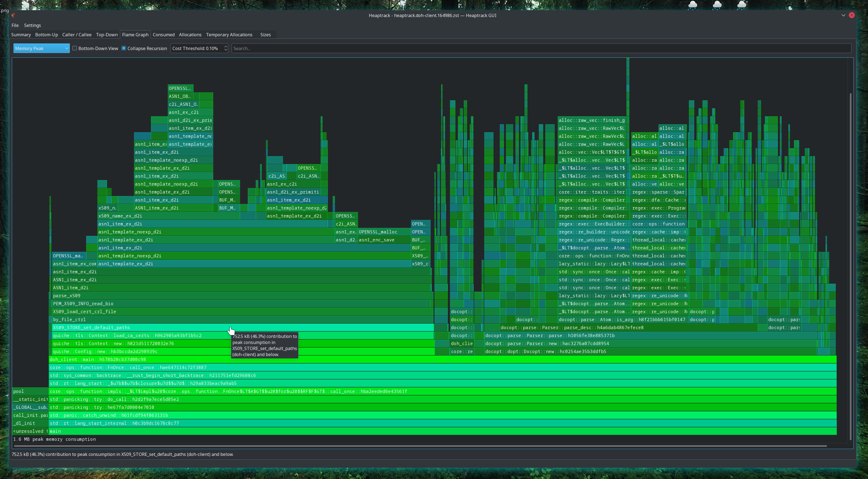Enable the Bottom-Down View checkbox
868x479 pixels.
click(x=75, y=48)
